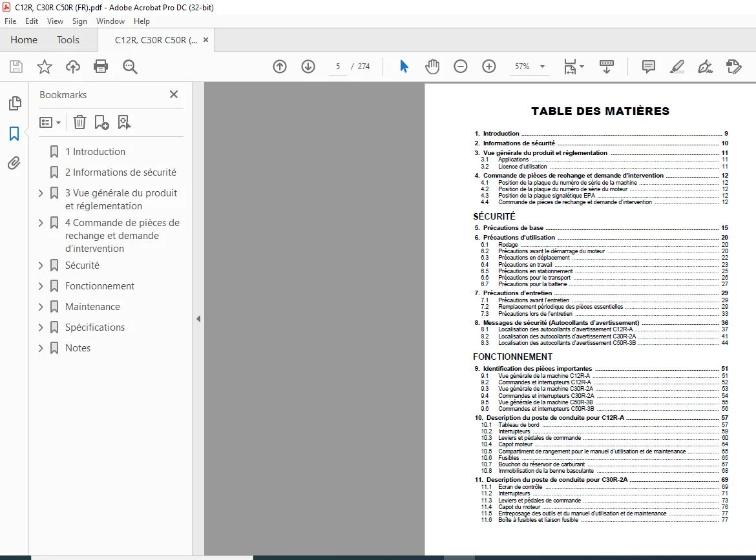Open the Find text magnifier tool
Screen dimensions: 756x560
(x=130, y=67)
